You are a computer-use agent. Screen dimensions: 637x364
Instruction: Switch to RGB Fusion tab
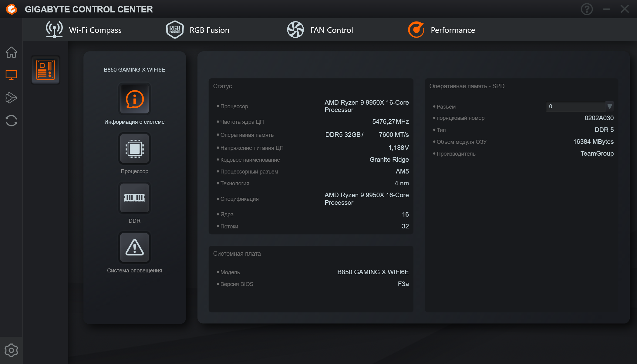[197, 30]
